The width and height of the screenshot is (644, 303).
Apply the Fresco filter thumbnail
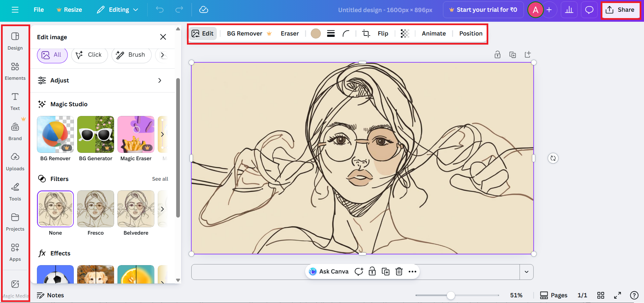[x=96, y=209]
